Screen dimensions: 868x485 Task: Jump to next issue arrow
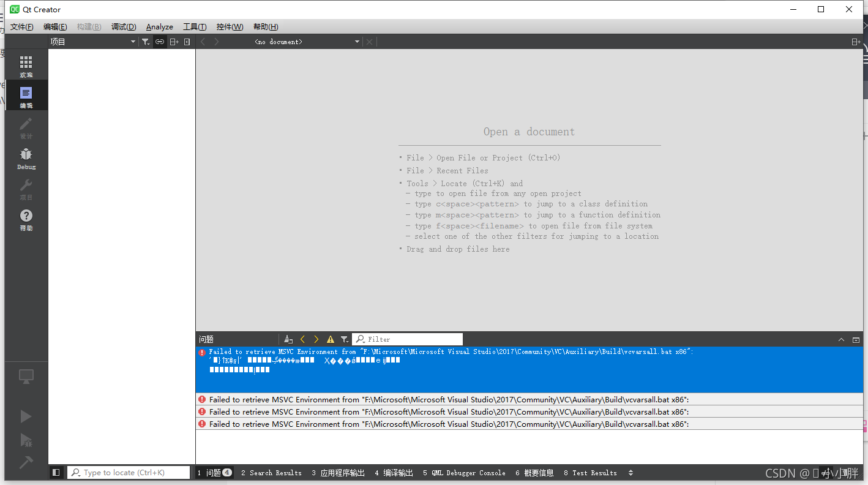pos(316,339)
